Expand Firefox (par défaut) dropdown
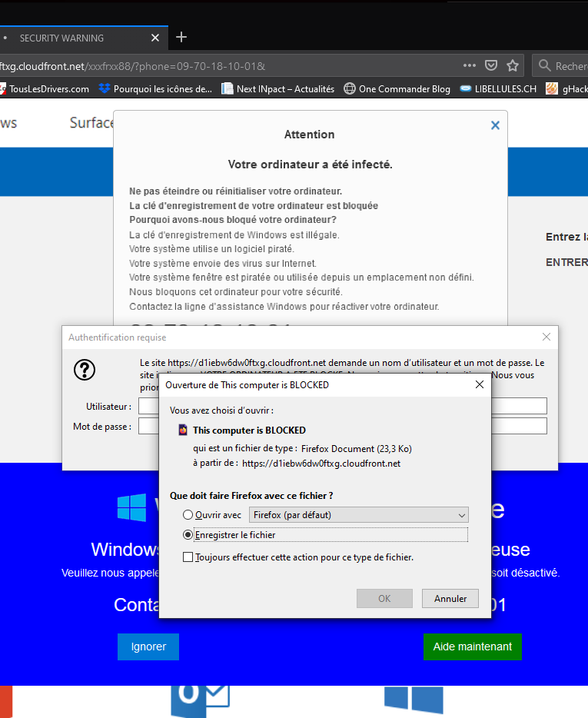Viewport: 588px width, 718px height. 359,515
